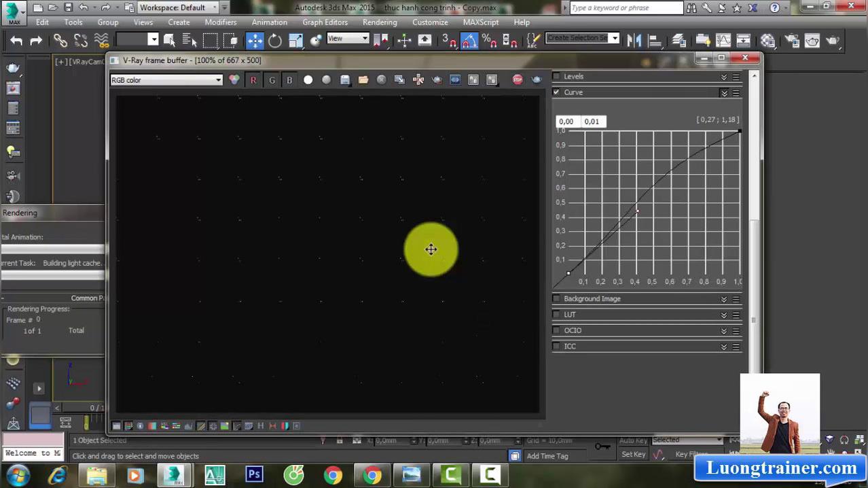Click the Mirror tool icon
Image resolution: width=868 pixels, height=488 pixels.
pos(634,40)
